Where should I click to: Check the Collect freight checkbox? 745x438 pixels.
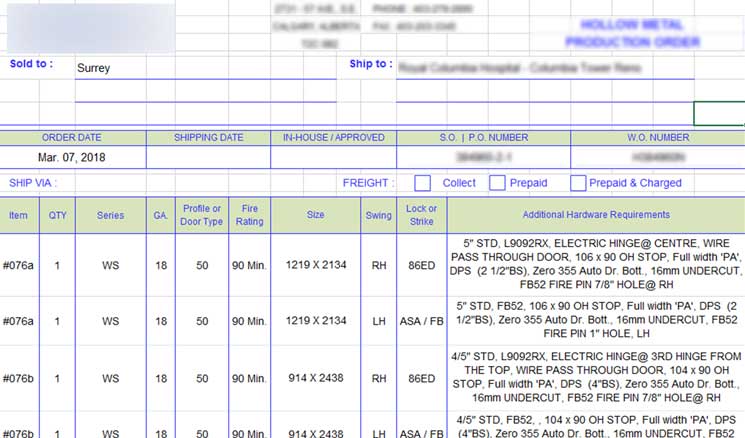click(x=423, y=183)
